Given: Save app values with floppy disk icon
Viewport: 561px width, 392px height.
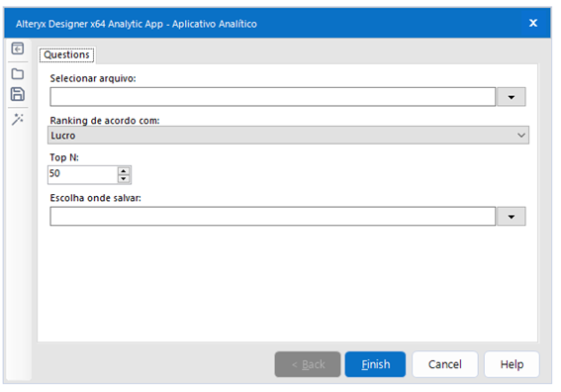Looking at the screenshot, I should click(x=18, y=94).
